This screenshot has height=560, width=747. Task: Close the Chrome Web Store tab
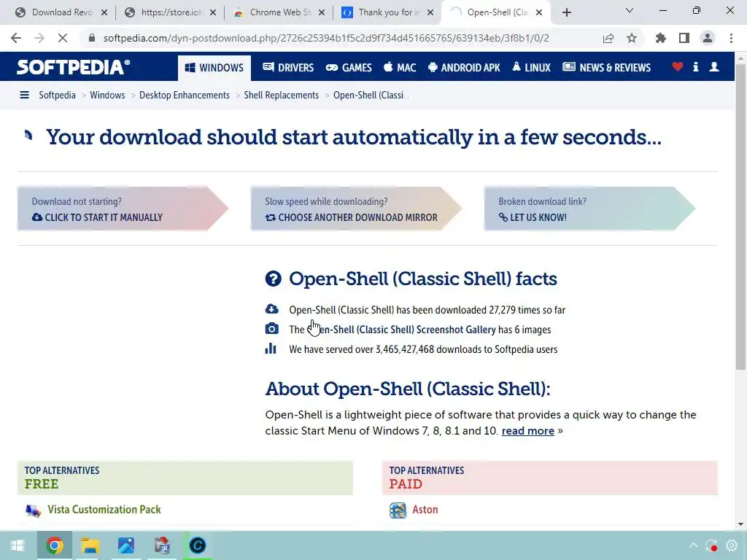click(322, 13)
